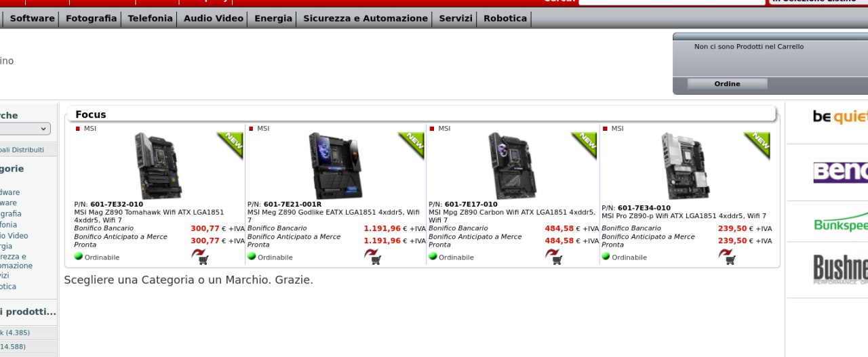The height and width of the screenshot is (357, 868).
Task: Click the green Ordinabile dot for Pro Z890-p
Action: tap(606, 256)
